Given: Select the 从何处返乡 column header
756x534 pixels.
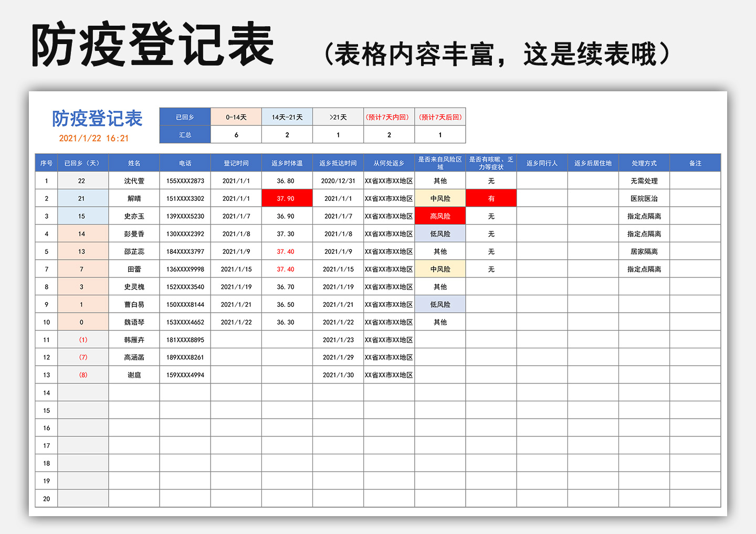Looking at the screenshot, I should (389, 163).
